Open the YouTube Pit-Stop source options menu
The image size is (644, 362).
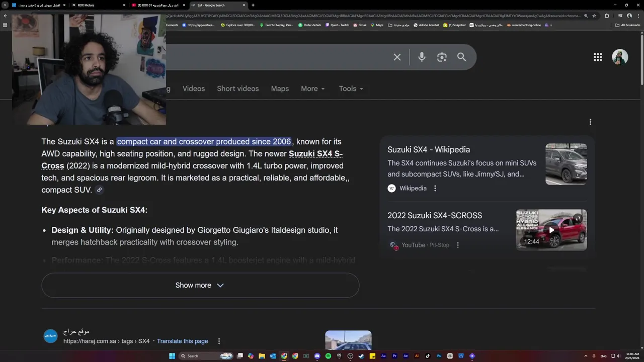click(x=457, y=245)
